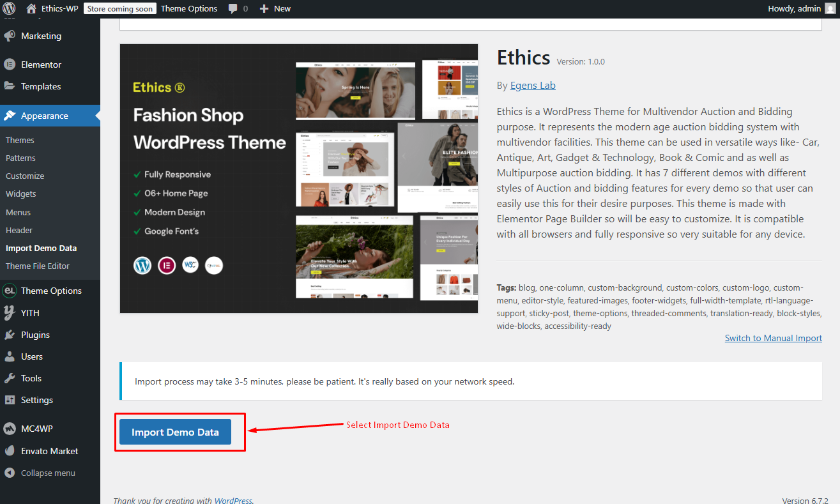Click the Marketing megaphone icon
Image resolution: width=840 pixels, height=504 pixels.
10,36
